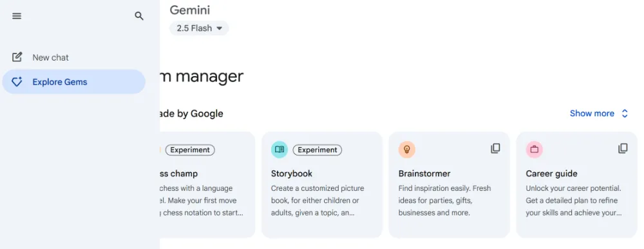Click the New chat pencil icon
The width and height of the screenshot is (644, 249).
pos(17,57)
